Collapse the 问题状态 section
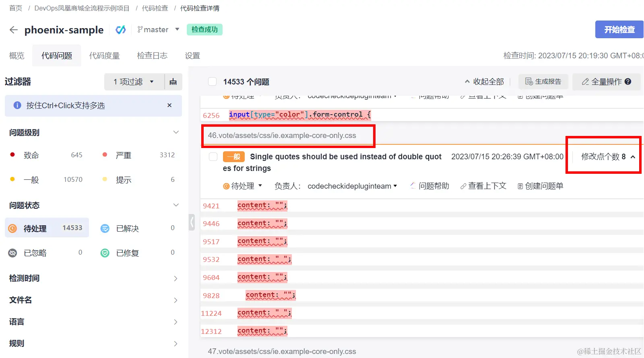 176,205
